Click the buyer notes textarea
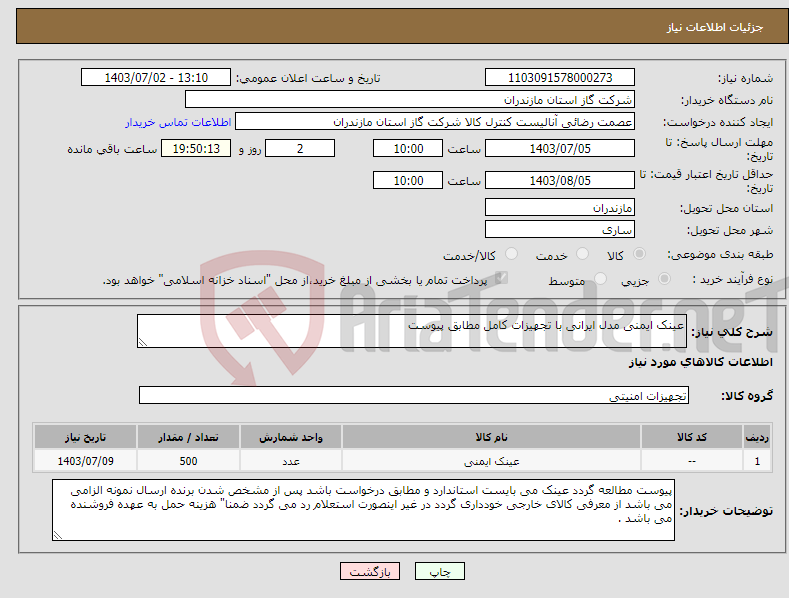789x598 pixels. point(363,510)
